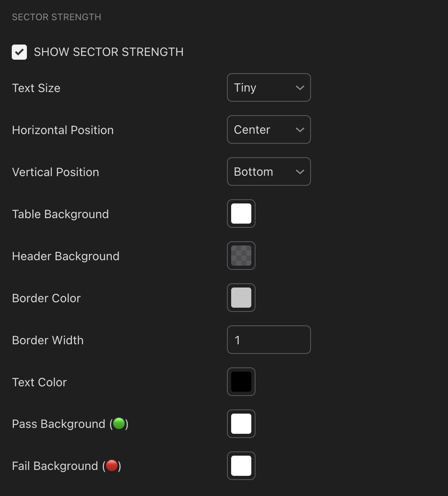This screenshot has width=448, height=496.
Task: Click the Pass Background color swatch
Action: (x=241, y=424)
